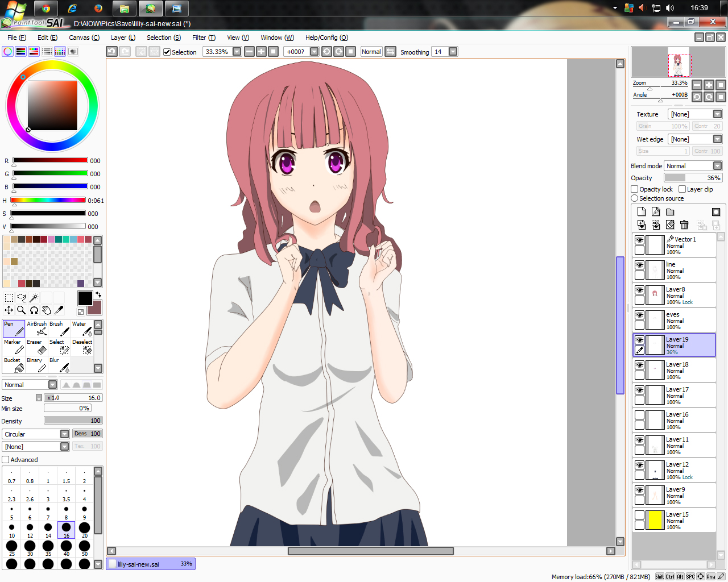Screen dimensions: 728x582
Task: Select brush size 16 preset
Action: (x=67, y=530)
